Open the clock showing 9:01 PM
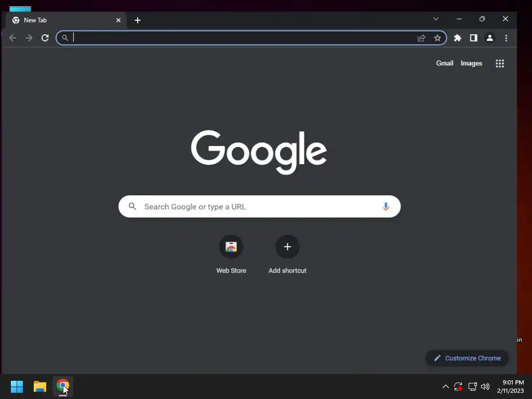Image resolution: width=532 pixels, height=399 pixels. [x=510, y=387]
